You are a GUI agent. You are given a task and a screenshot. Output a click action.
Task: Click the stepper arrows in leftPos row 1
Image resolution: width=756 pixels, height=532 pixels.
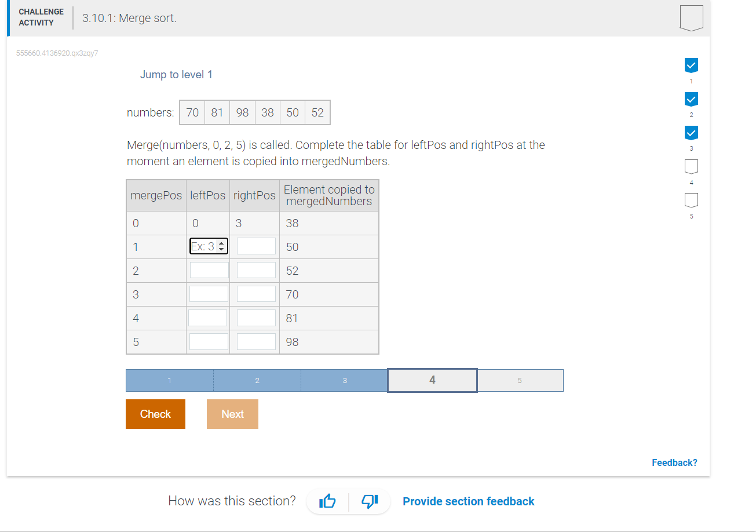(222, 246)
